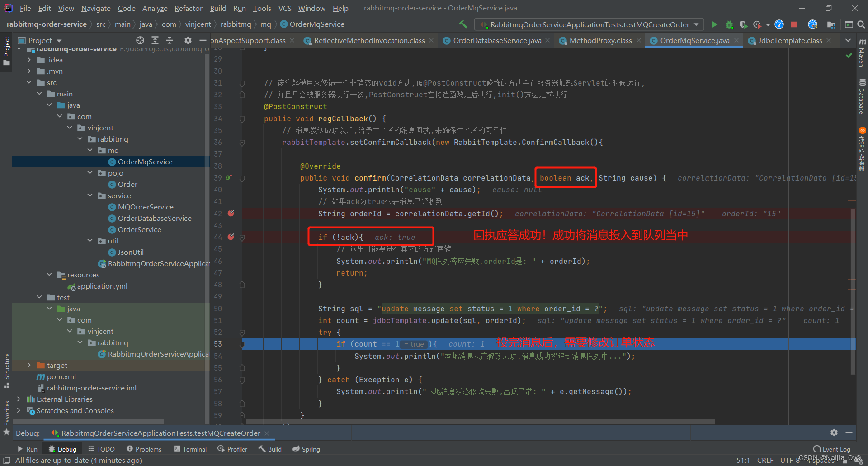Open the Terminal tool window
The image size is (868, 466).
click(190, 449)
